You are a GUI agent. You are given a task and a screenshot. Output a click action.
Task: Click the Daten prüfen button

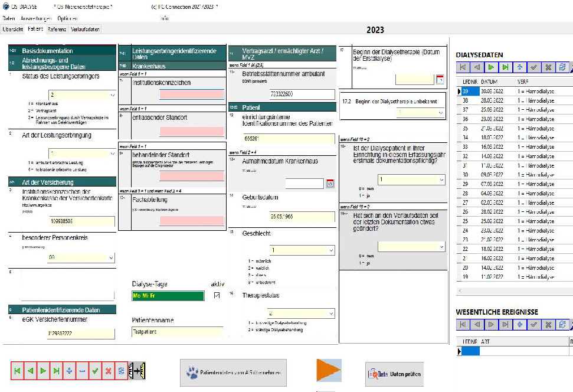click(395, 374)
